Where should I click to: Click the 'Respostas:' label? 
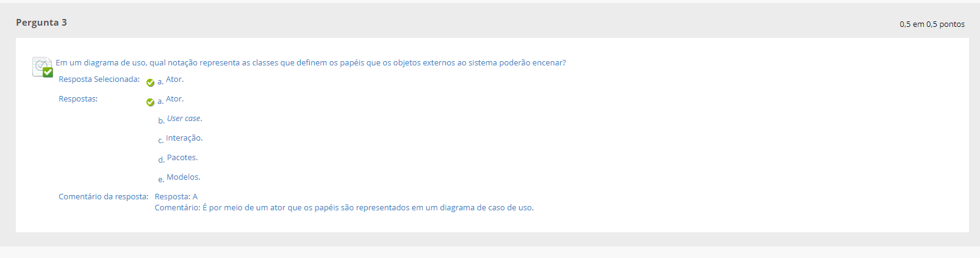78,99
